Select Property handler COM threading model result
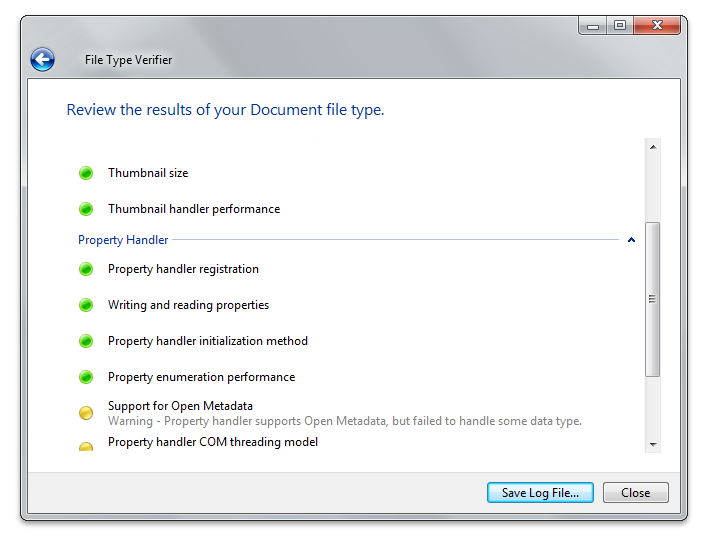This screenshot has width=712, height=543. [x=213, y=442]
